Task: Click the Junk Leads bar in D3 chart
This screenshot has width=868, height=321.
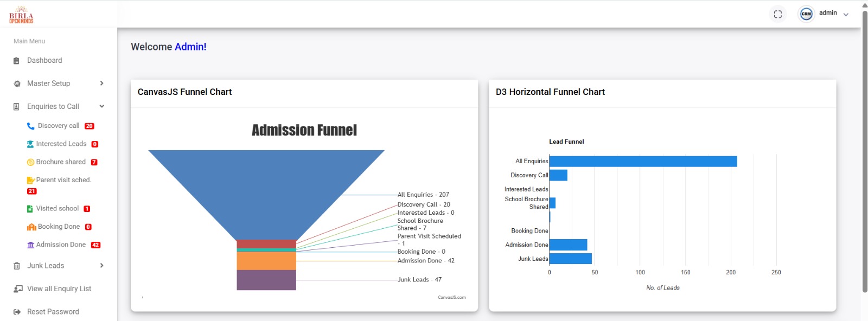Action: 571,259
